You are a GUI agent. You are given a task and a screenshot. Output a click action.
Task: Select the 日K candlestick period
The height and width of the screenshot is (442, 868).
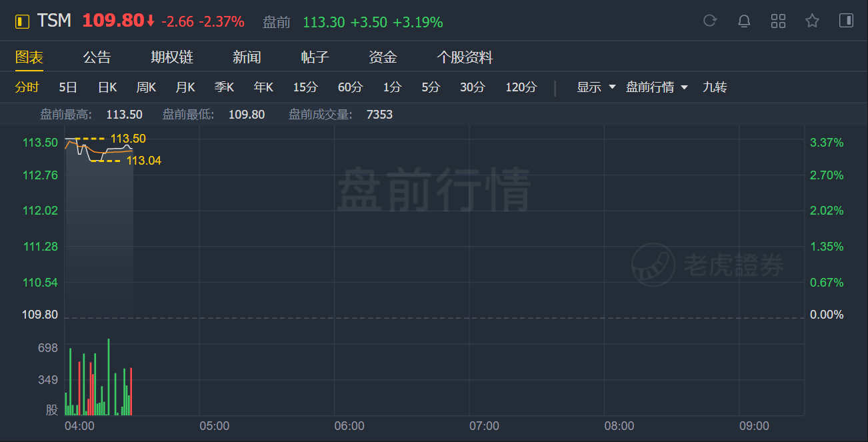(107, 87)
